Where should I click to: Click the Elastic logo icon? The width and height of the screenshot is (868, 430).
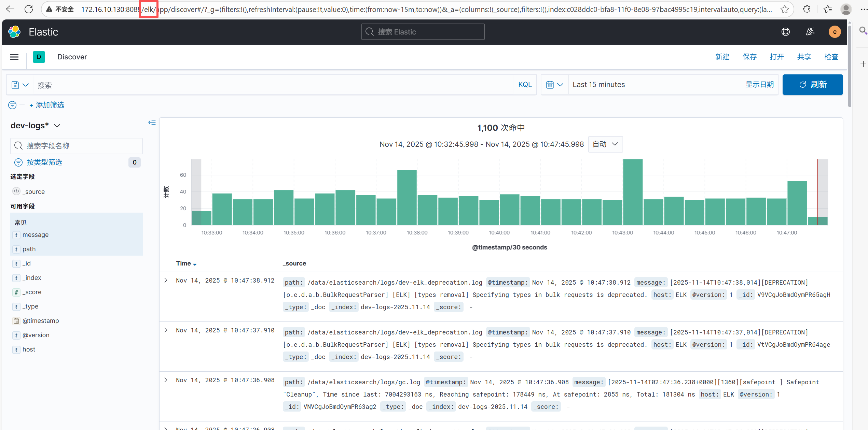point(14,32)
